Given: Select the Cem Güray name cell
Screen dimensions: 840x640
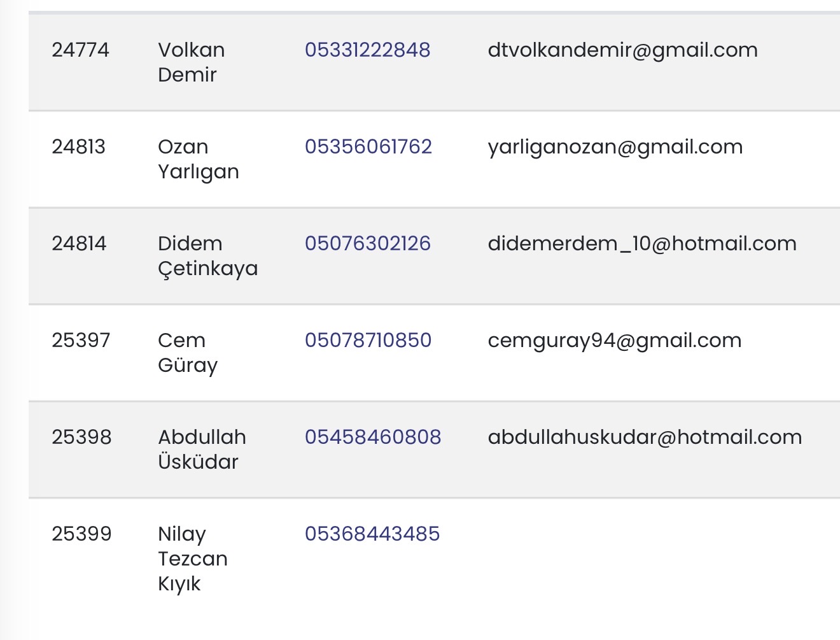Looking at the screenshot, I should point(188,353).
